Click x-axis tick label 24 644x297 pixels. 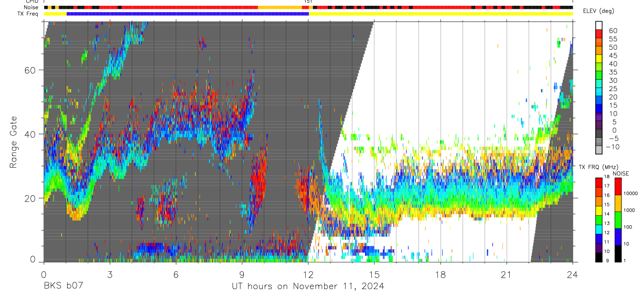(573, 274)
